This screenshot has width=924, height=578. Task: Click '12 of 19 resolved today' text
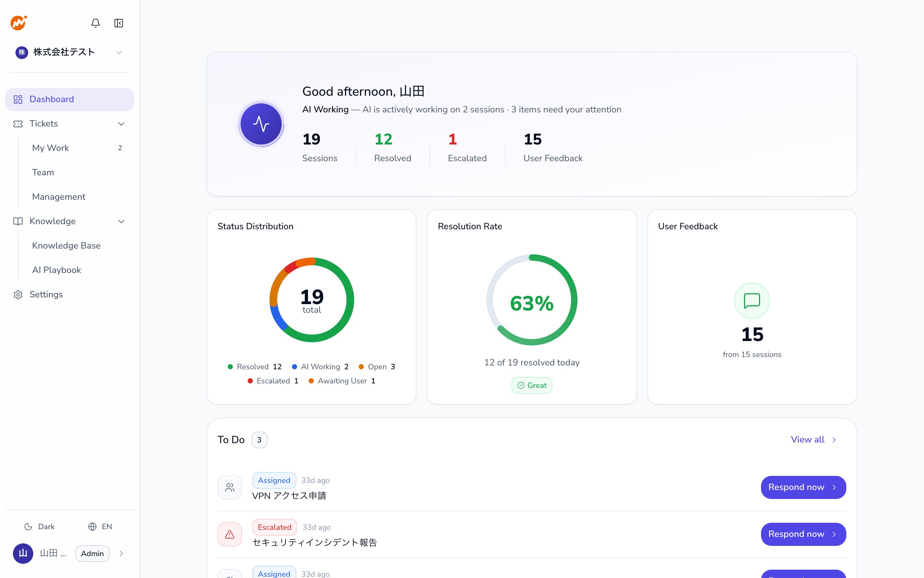tap(532, 363)
